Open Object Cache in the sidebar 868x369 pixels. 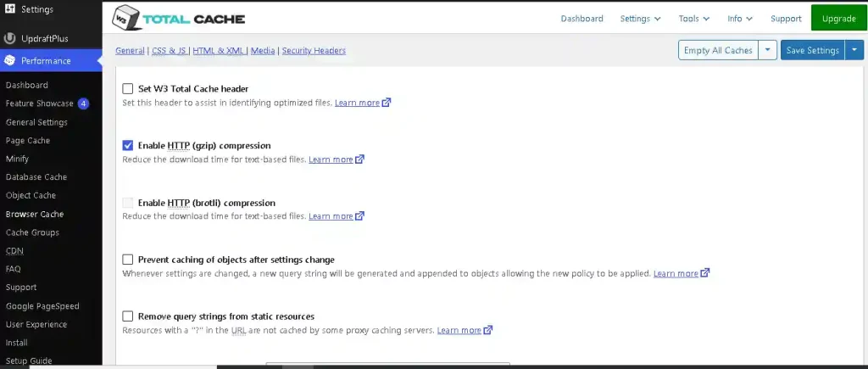pyautogui.click(x=31, y=196)
